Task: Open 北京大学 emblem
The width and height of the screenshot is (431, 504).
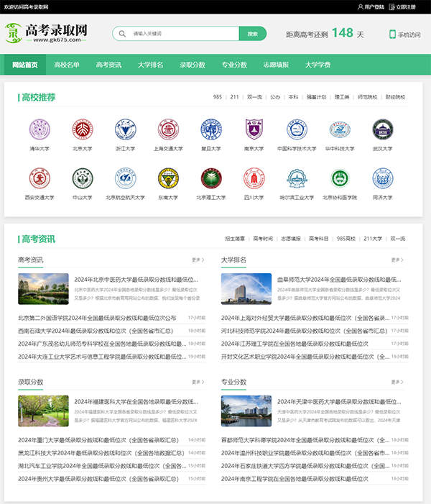Action: point(83,129)
